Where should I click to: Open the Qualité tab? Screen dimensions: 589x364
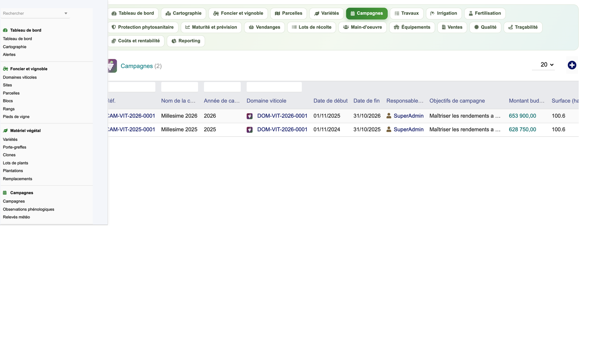pos(485,27)
